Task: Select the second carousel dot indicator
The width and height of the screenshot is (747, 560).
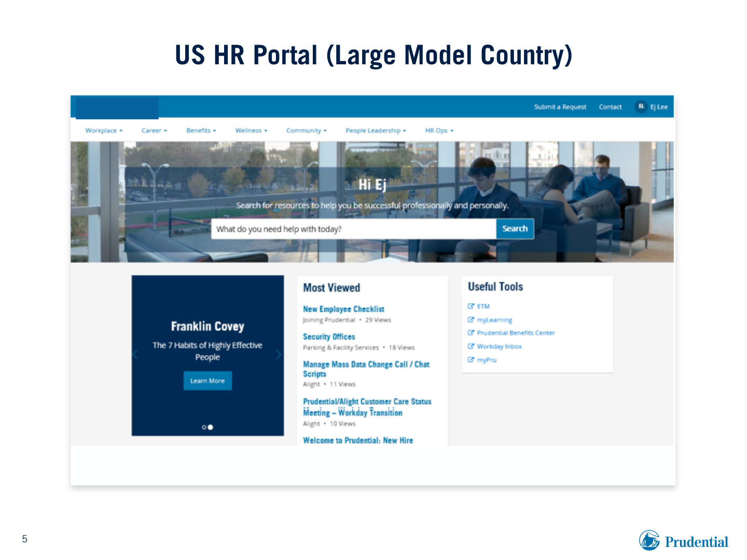Action: click(211, 427)
